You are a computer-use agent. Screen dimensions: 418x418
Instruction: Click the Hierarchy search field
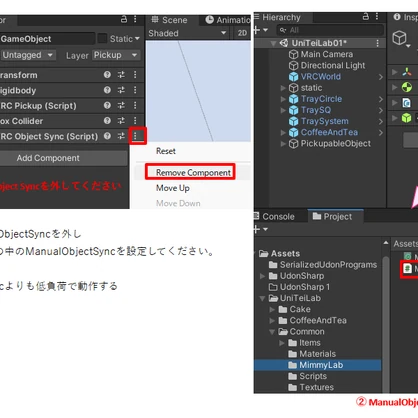330,30
